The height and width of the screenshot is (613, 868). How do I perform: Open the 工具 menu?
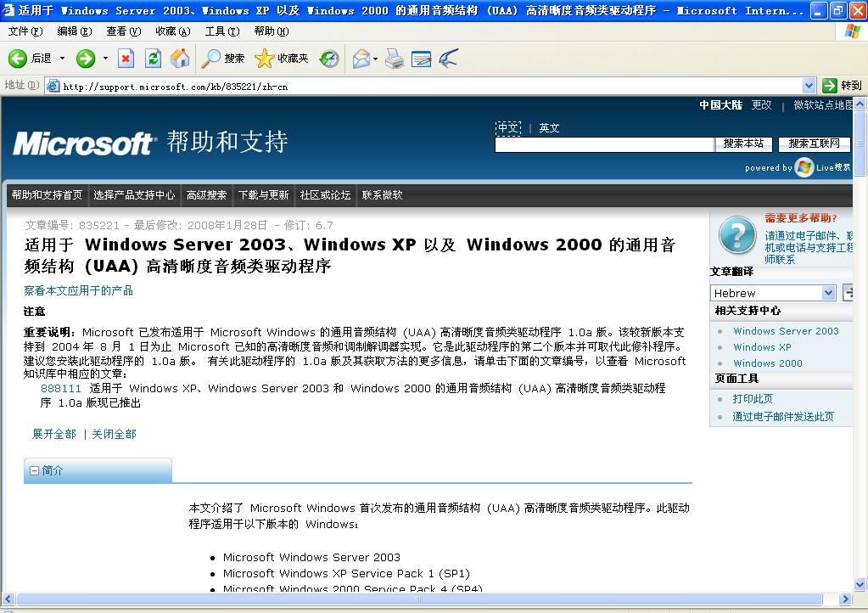pyautogui.click(x=222, y=31)
